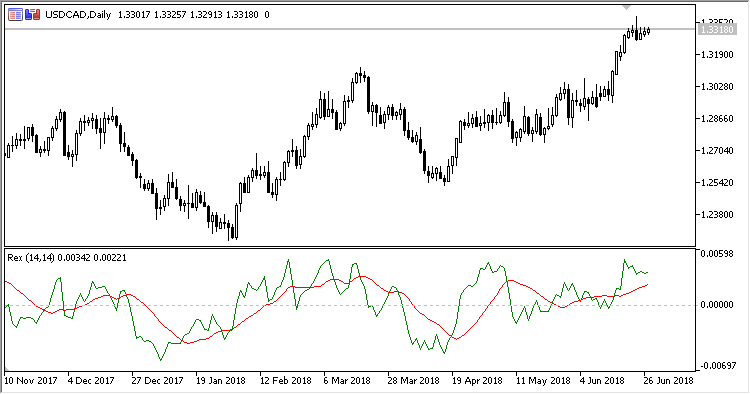
Task: Toggle the blue-red One Click Trading icon
Action: 33,15
